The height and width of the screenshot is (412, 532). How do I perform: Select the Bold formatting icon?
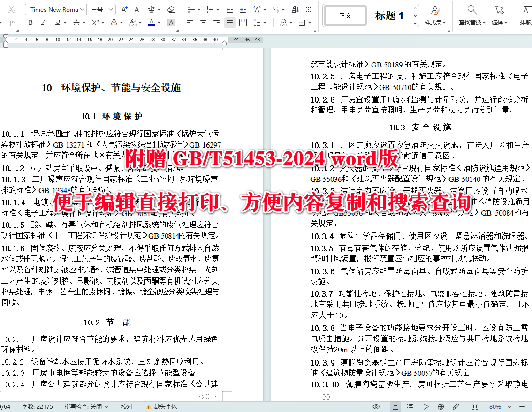[30, 22]
